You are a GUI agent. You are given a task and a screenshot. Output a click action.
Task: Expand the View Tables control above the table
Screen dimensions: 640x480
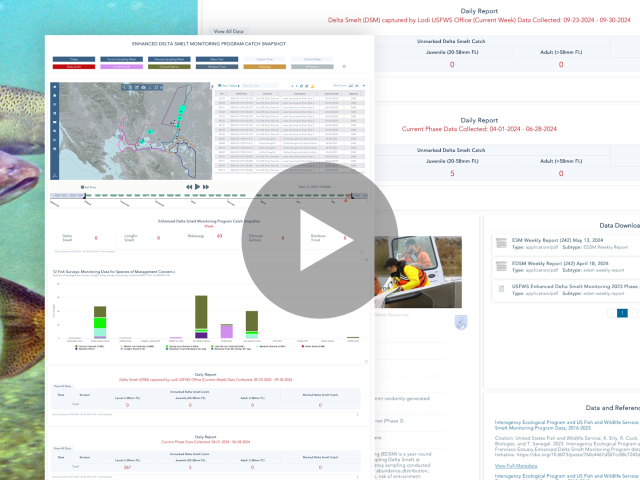tap(228, 86)
